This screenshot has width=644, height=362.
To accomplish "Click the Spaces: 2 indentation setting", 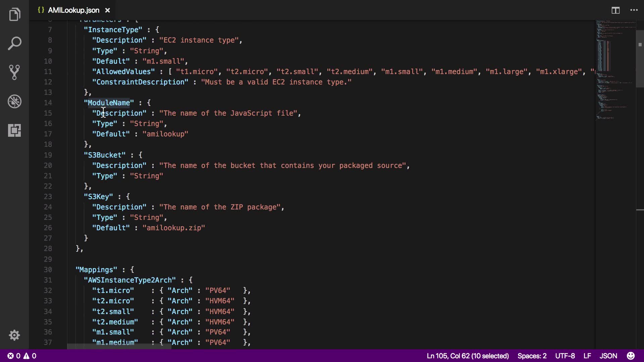I will coord(532,356).
